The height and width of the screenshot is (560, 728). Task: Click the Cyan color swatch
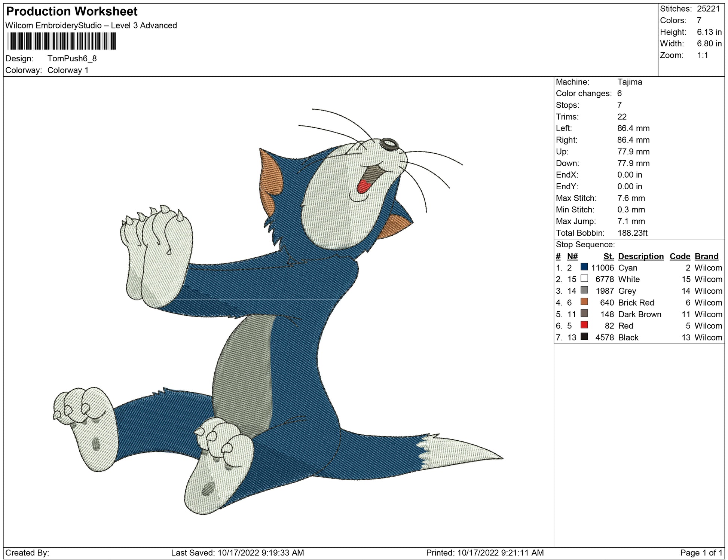pos(584,267)
